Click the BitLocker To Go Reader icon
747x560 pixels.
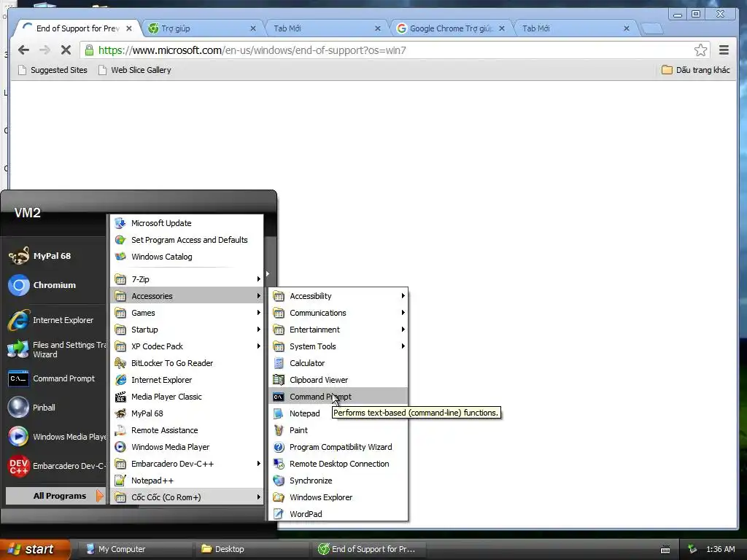[x=120, y=363]
